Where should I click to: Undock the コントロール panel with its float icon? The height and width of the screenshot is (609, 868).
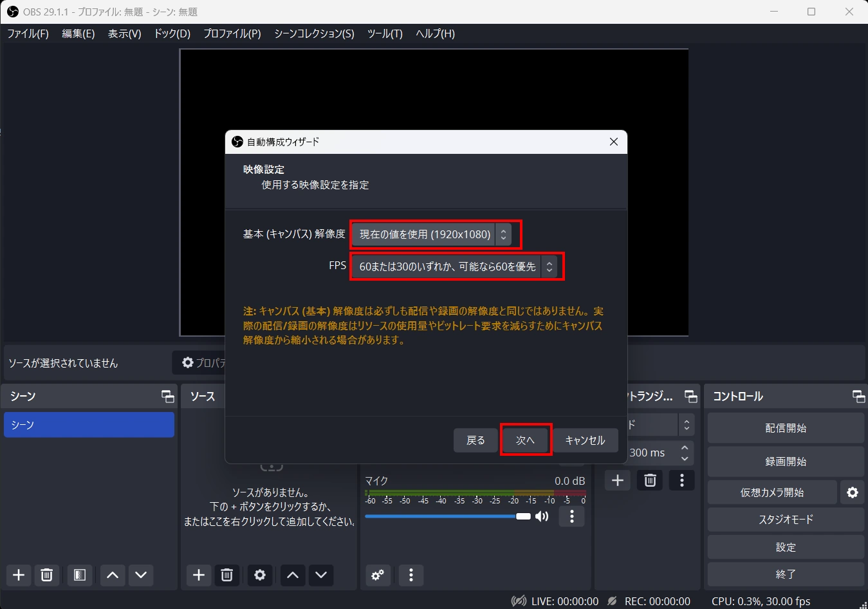858,396
